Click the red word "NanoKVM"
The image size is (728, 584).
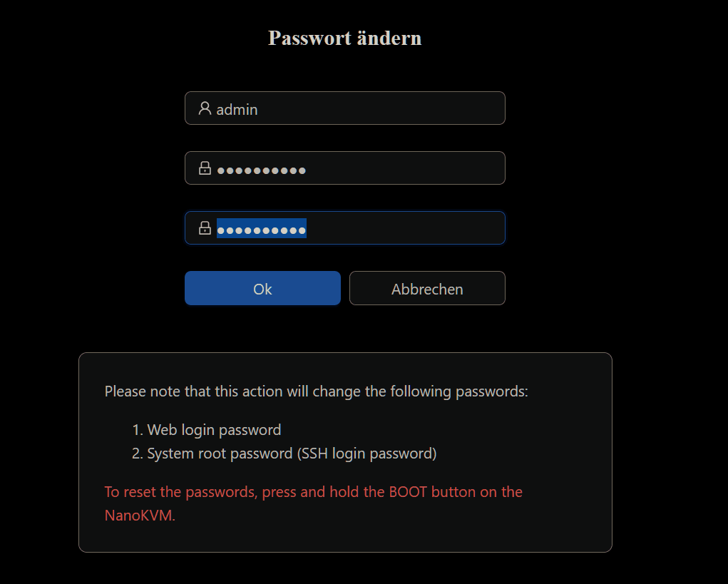139,516
